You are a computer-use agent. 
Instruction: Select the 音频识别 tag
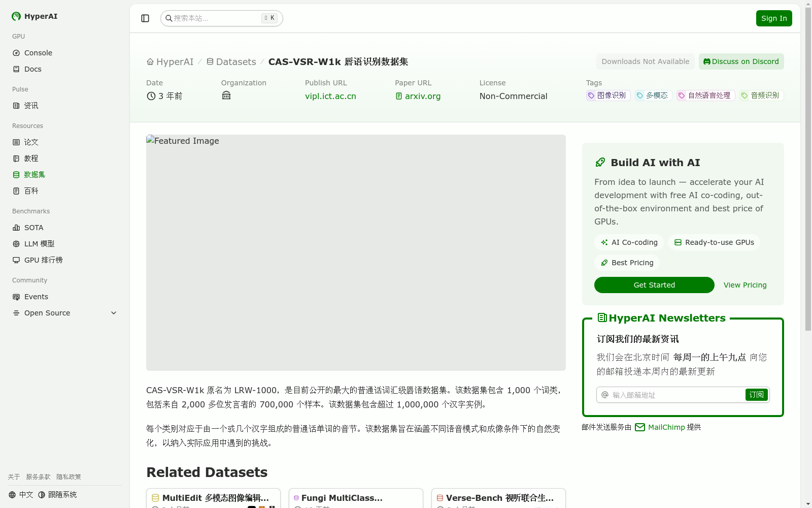tap(761, 96)
